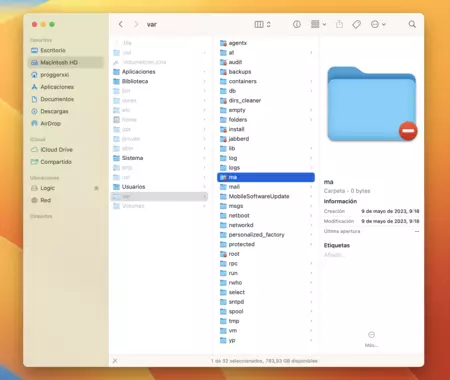The width and height of the screenshot is (450, 380).
Task: Select the select folder
Action: tap(266, 292)
